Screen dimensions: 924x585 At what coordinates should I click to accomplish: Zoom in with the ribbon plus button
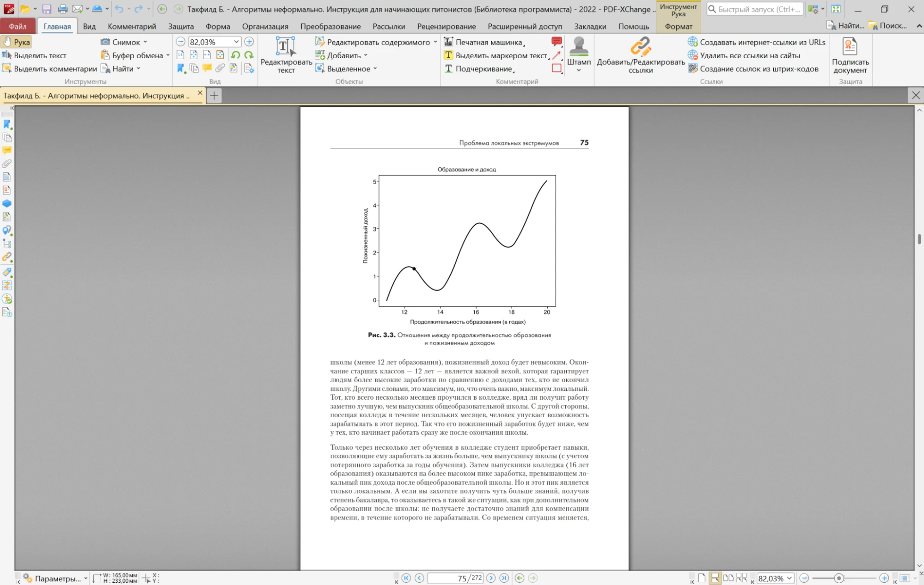tap(249, 42)
